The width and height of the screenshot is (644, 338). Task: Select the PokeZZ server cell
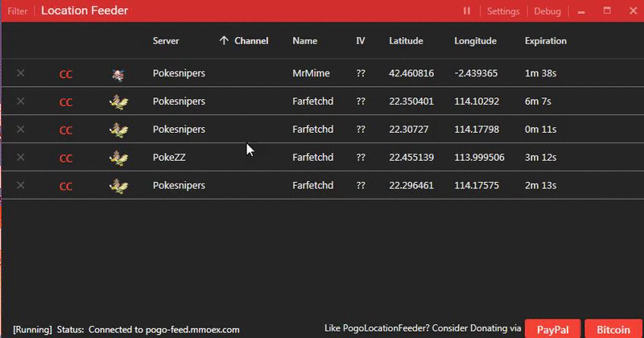169,157
